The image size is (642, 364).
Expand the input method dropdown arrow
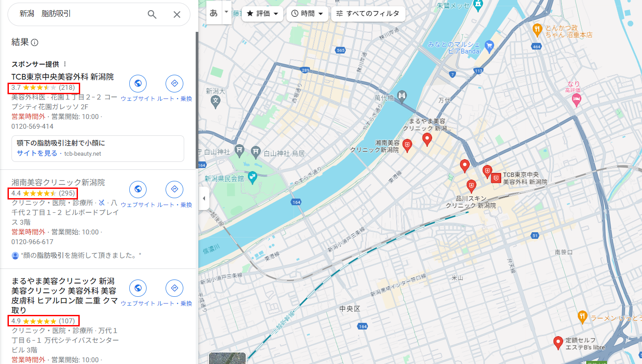227,13
